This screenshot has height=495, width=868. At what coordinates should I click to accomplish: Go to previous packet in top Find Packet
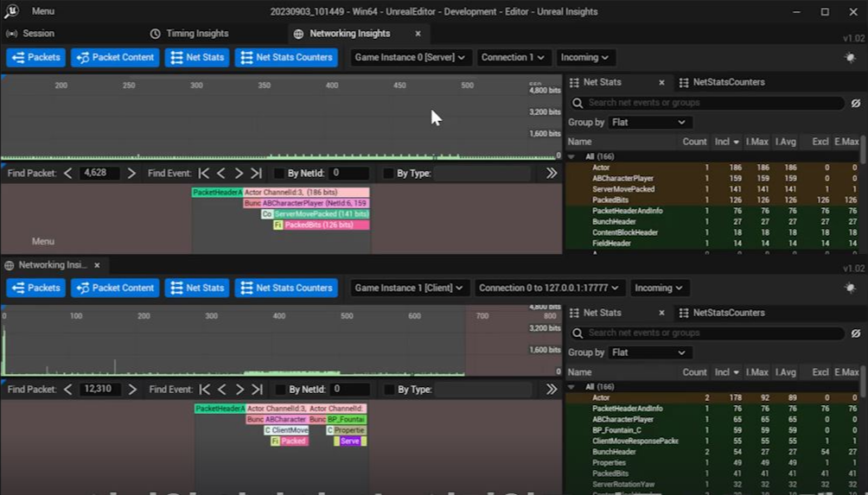(67, 173)
